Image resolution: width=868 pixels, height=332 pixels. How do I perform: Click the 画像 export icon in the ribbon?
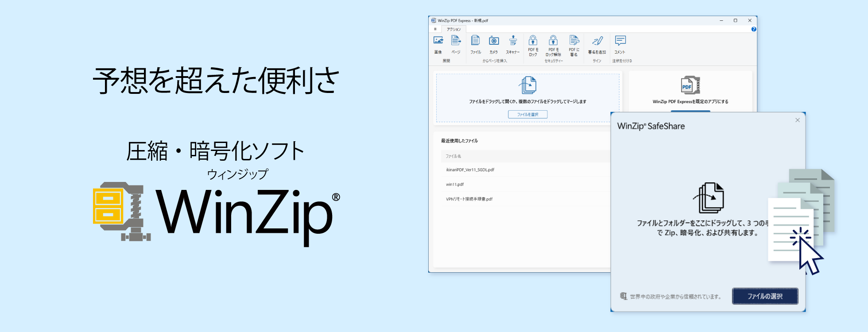click(438, 41)
